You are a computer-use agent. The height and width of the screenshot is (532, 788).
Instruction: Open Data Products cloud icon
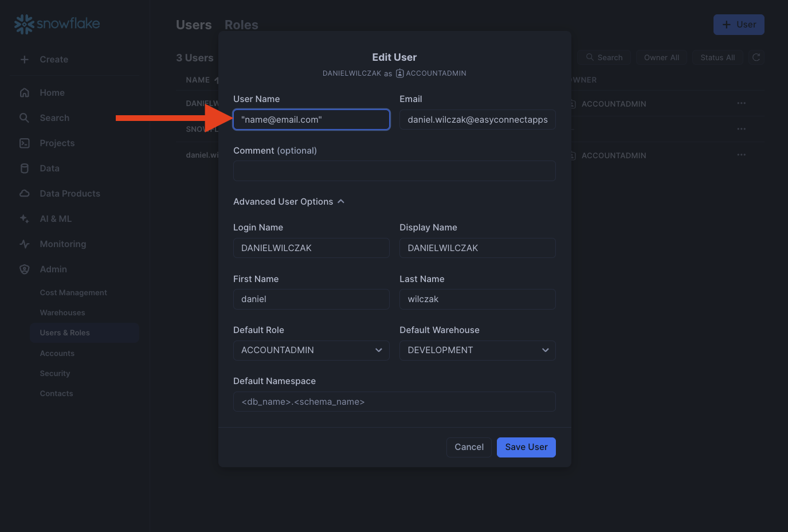pos(25,194)
